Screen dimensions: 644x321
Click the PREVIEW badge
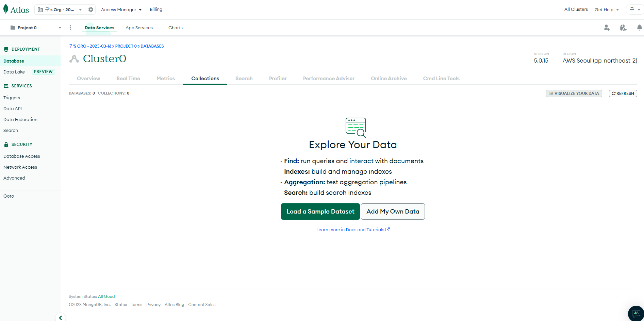pos(43,72)
